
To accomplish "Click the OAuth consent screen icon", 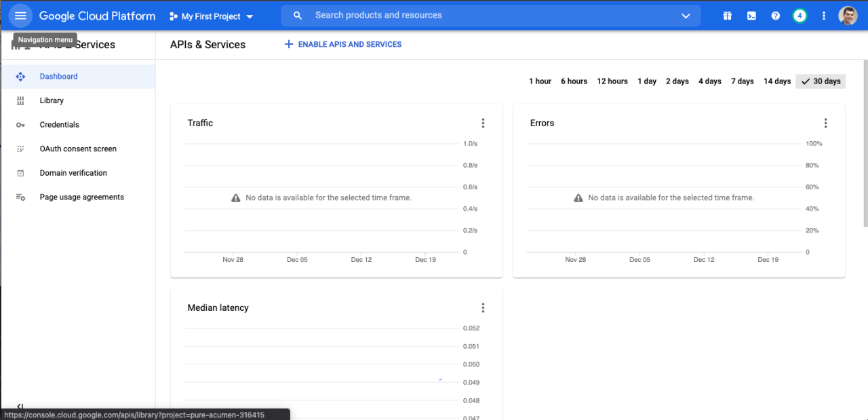I will [x=20, y=149].
